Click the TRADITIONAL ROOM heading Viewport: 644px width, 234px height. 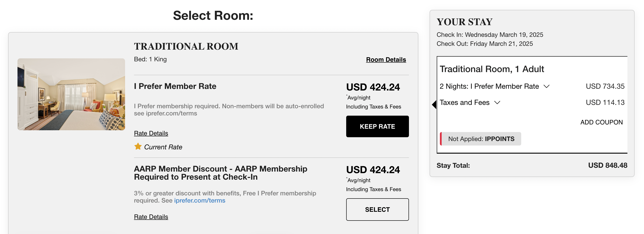pyautogui.click(x=186, y=46)
